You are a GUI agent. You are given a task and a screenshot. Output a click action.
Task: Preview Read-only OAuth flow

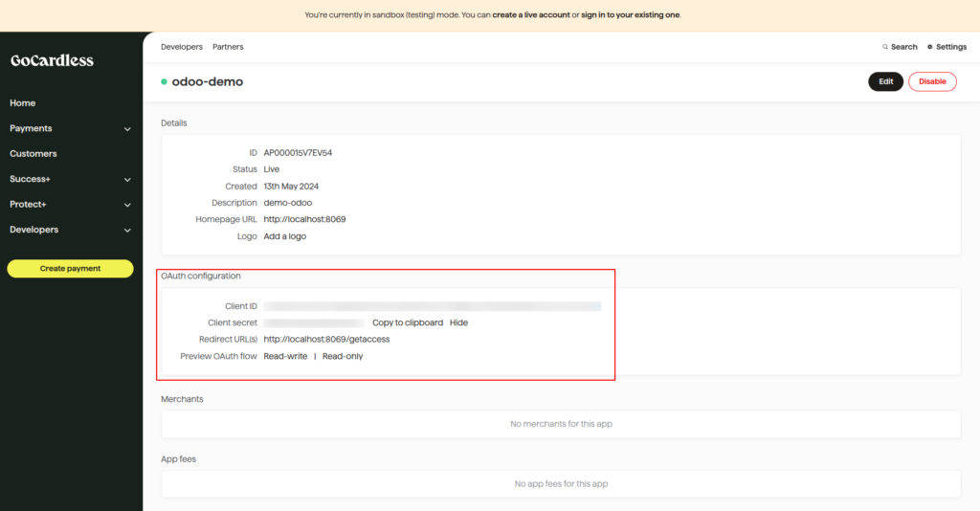343,356
